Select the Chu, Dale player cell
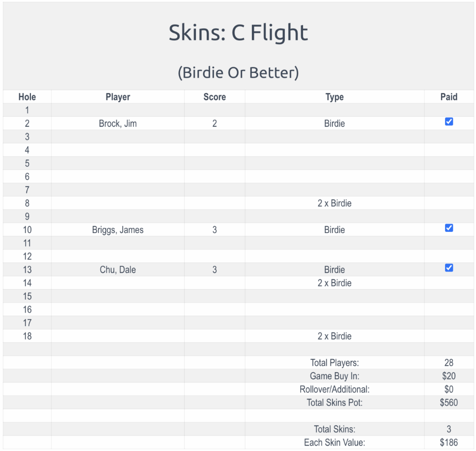 pyautogui.click(x=118, y=270)
